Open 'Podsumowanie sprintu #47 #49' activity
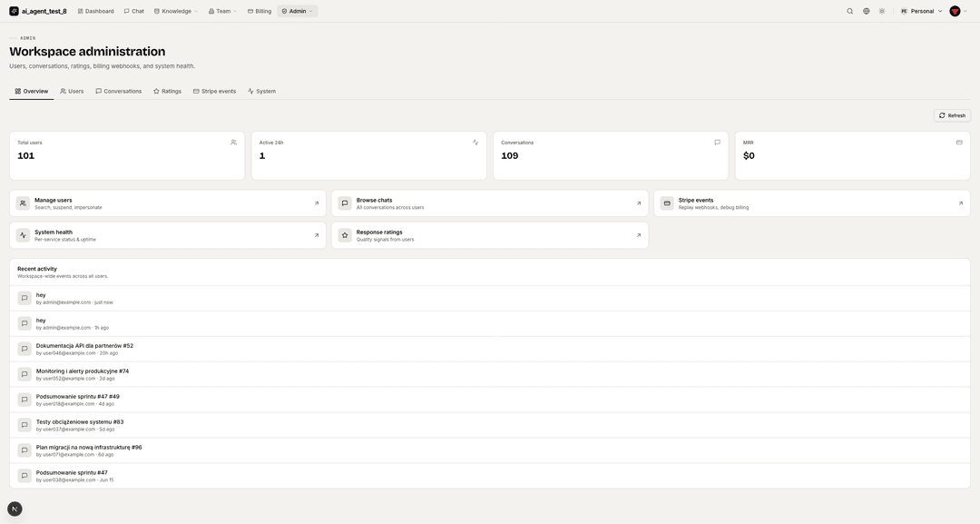 pos(490,400)
